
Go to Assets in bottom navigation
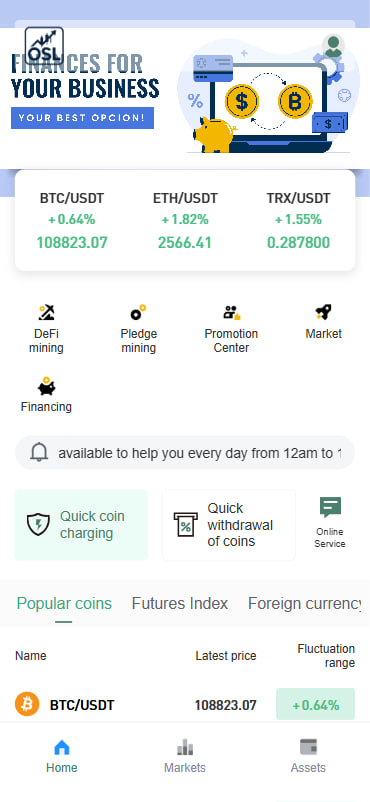point(308,756)
